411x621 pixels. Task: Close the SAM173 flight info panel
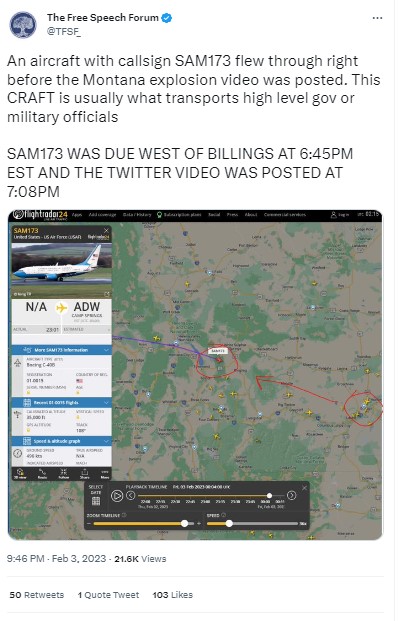(x=106, y=230)
